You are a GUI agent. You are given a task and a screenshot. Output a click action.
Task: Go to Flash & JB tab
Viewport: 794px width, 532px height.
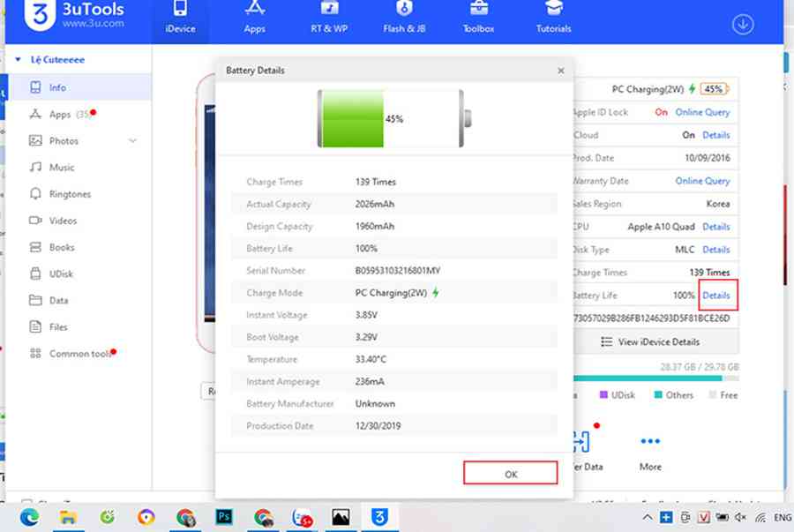(404, 19)
